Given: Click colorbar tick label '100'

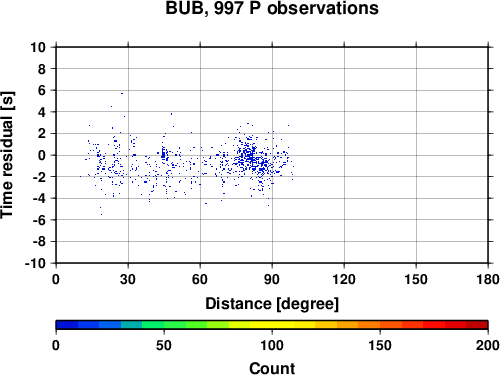Looking at the screenshot, I should coord(272,345).
